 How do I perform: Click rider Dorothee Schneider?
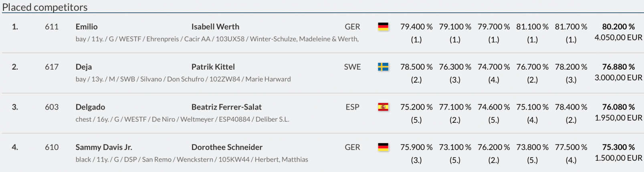227,147
